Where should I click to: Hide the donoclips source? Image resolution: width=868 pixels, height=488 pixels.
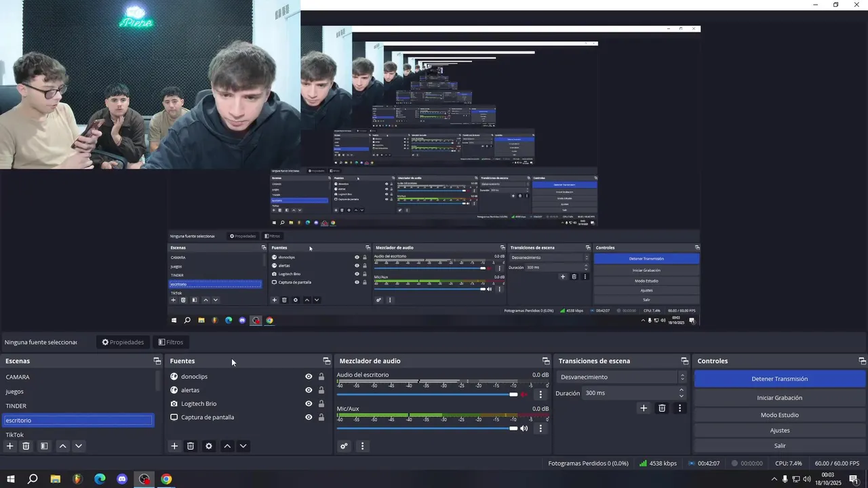309,377
